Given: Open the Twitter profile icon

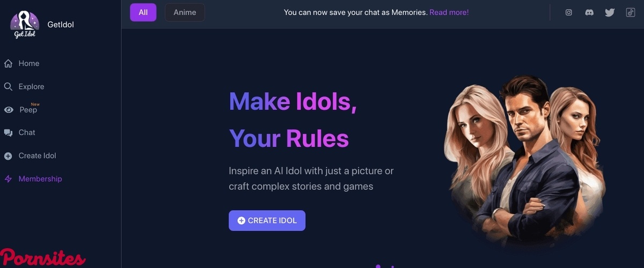Looking at the screenshot, I should click(610, 12).
